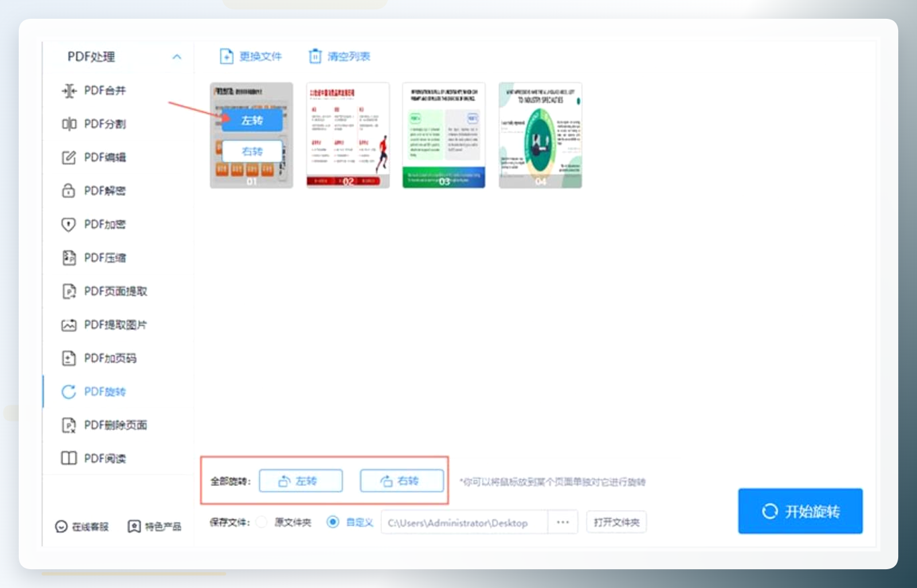Screen dimensions: 917x588
Task: Open the PDF编辑 edit tool
Action: point(94,158)
